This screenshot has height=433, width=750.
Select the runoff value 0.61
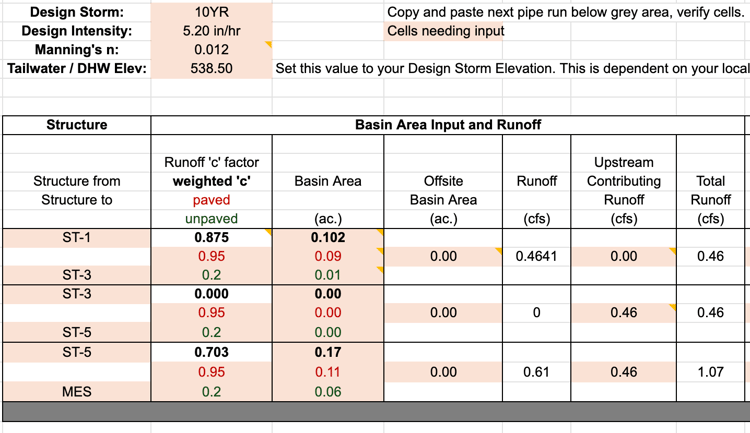(536, 372)
